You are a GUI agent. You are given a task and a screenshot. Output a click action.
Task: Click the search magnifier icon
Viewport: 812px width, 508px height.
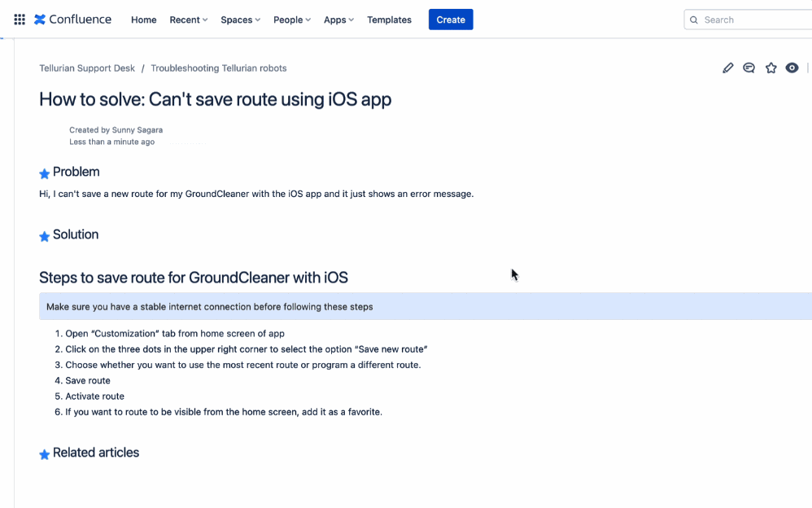click(x=694, y=20)
